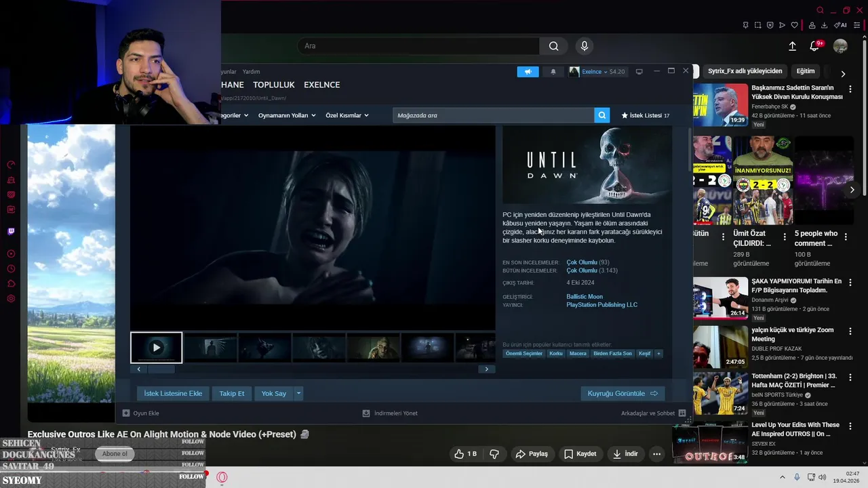Click the dislike thumb on YouTube video
The width and height of the screenshot is (868, 488).
[x=494, y=453]
